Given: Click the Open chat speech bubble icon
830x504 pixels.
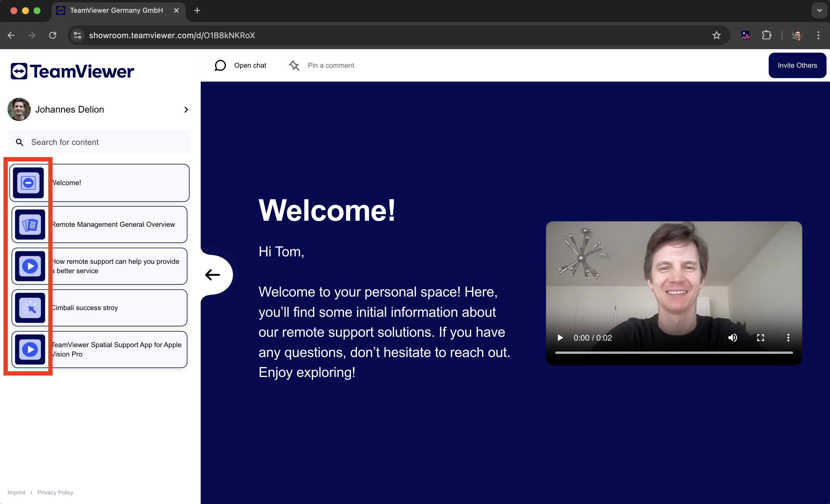Looking at the screenshot, I should 220,65.
